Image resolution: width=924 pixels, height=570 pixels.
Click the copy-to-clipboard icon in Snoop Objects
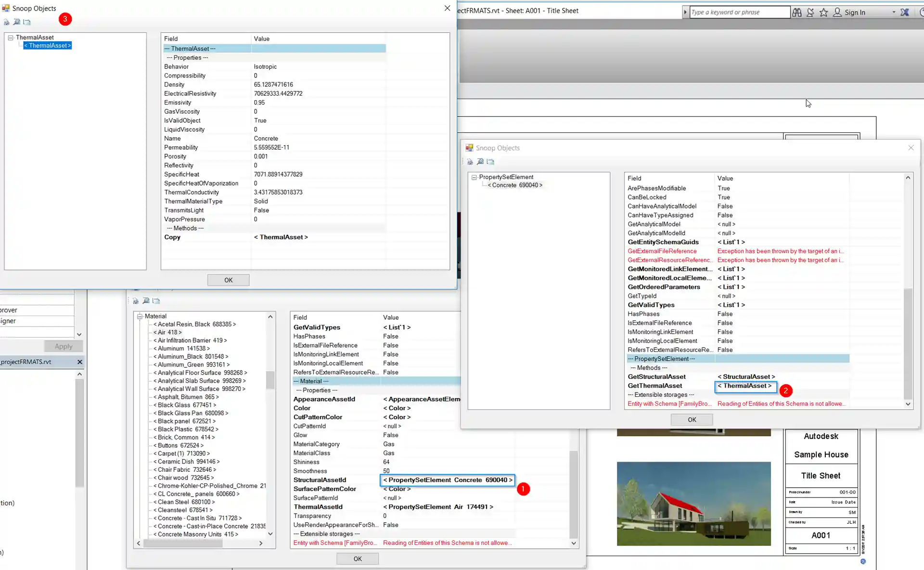[x=27, y=22]
